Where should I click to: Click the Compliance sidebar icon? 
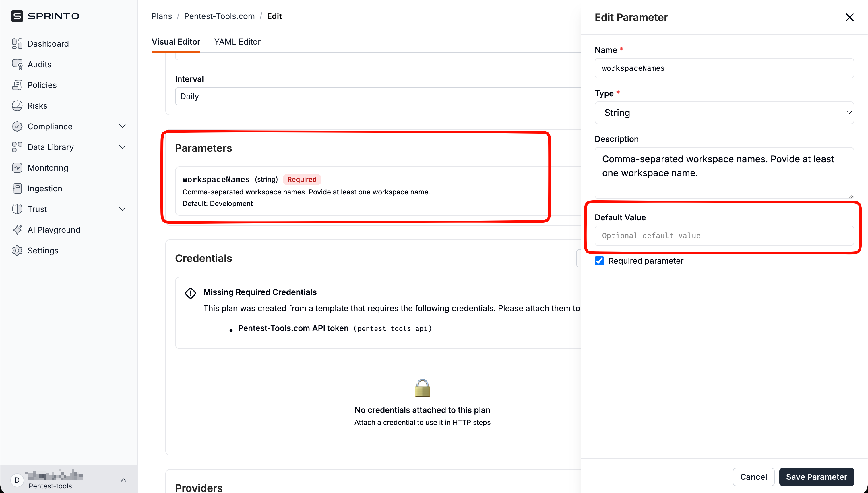[x=17, y=126]
